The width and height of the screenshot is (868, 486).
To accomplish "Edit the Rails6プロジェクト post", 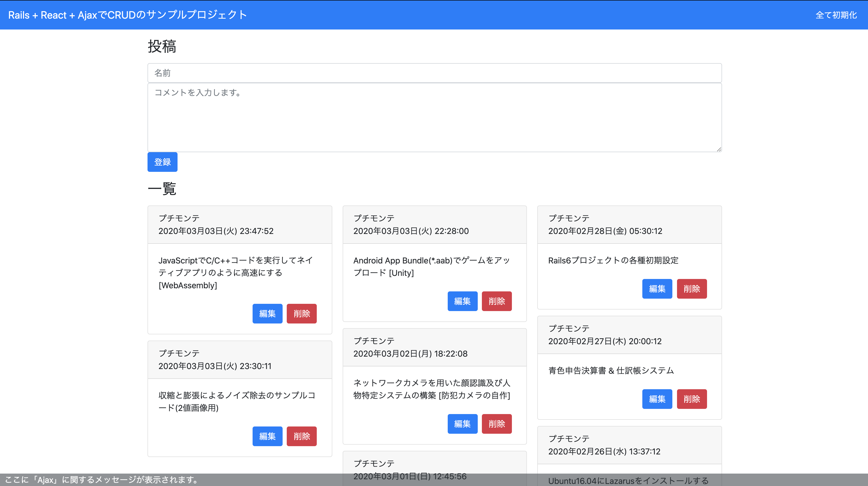I will (x=657, y=289).
